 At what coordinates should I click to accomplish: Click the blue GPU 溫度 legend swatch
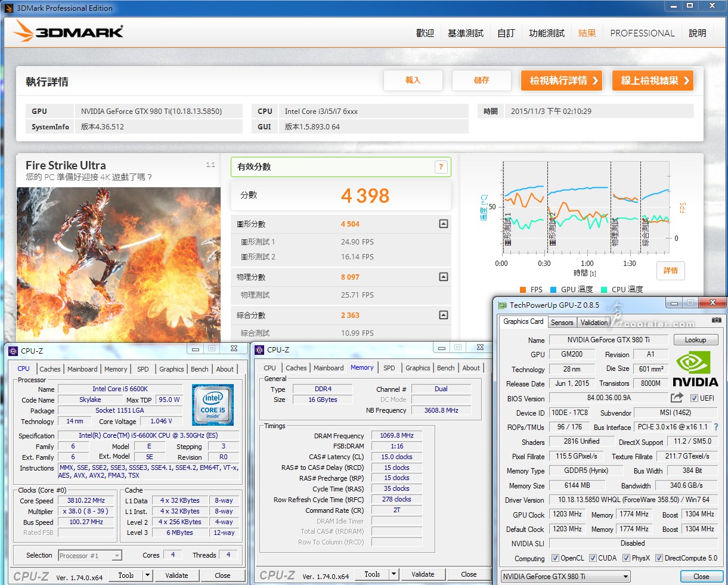[x=553, y=290]
